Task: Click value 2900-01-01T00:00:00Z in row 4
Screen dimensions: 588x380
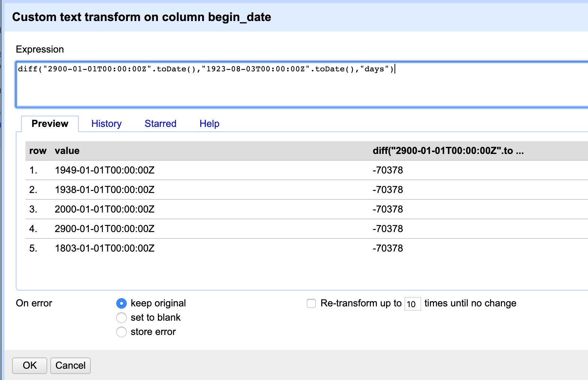Action: [105, 229]
